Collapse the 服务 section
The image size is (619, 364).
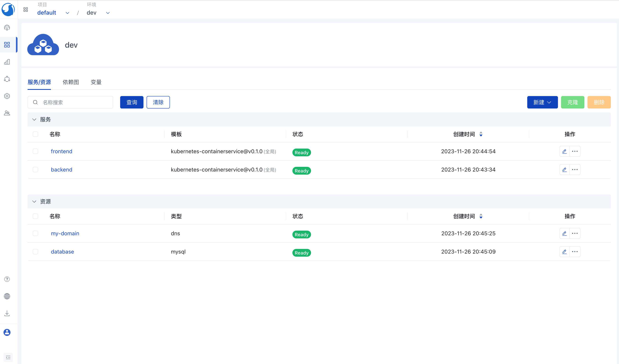click(x=34, y=119)
